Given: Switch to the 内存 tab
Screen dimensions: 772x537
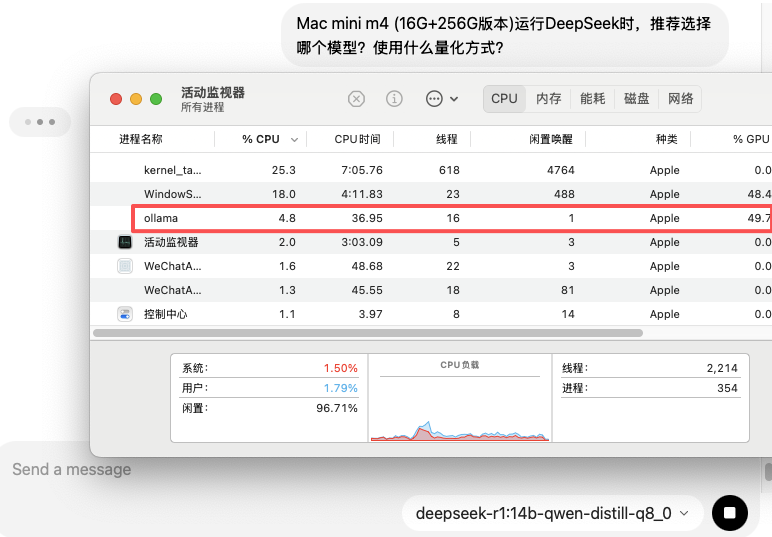Looking at the screenshot, I should (548, 99).
